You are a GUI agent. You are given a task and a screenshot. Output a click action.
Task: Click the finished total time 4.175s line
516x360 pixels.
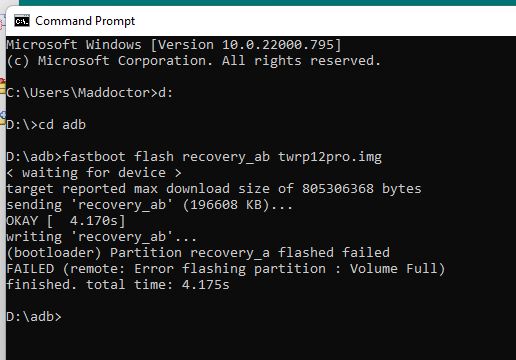[x=118, y=285]
